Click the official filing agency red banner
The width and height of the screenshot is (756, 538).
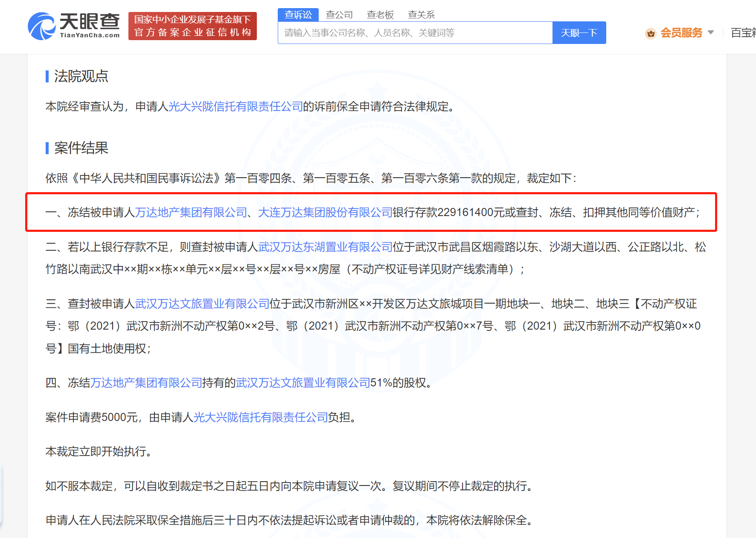coord(192,26)
